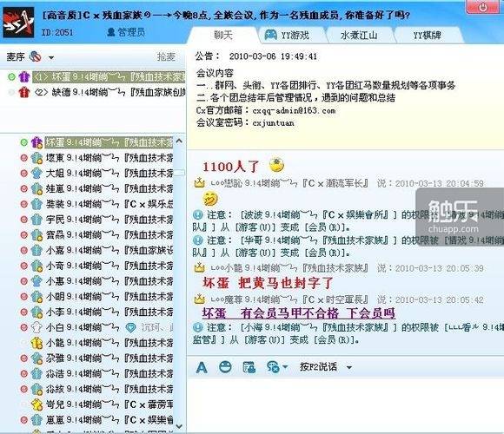Open the emoticon picker smiley
The height and width of the screenshot is (434, 504).
pos(225,366)
